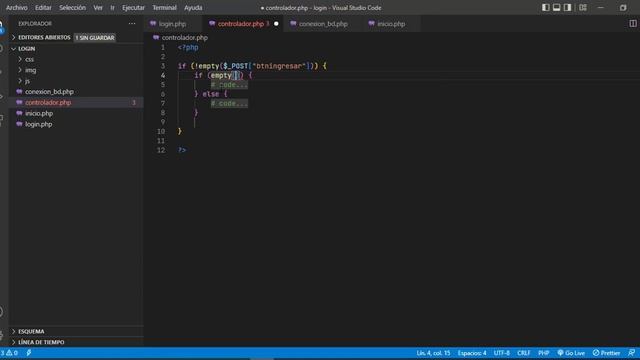Open Ir menu
The image size is (640, 360).
click(x=112, y=8)
